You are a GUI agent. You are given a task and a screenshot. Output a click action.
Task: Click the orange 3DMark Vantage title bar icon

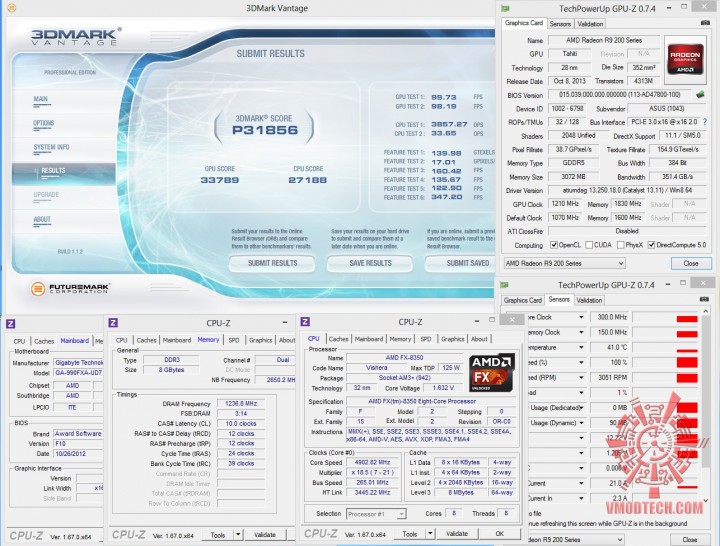tap(12, 8)
